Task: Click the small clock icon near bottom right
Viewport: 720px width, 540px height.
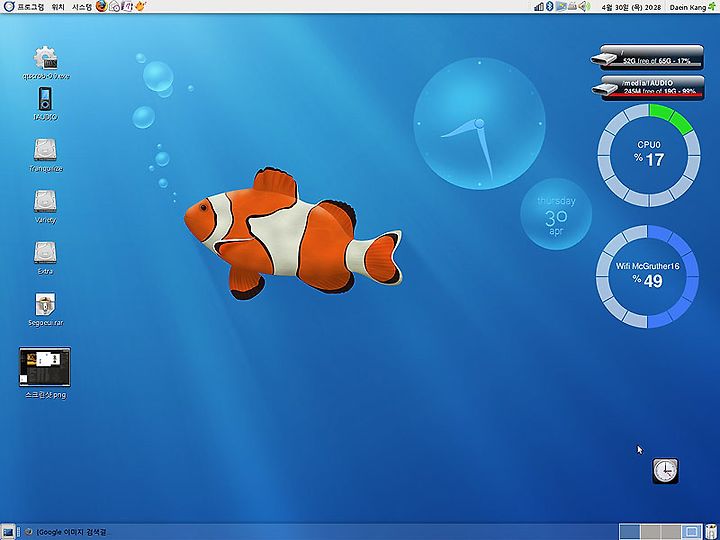Action: 665,471
